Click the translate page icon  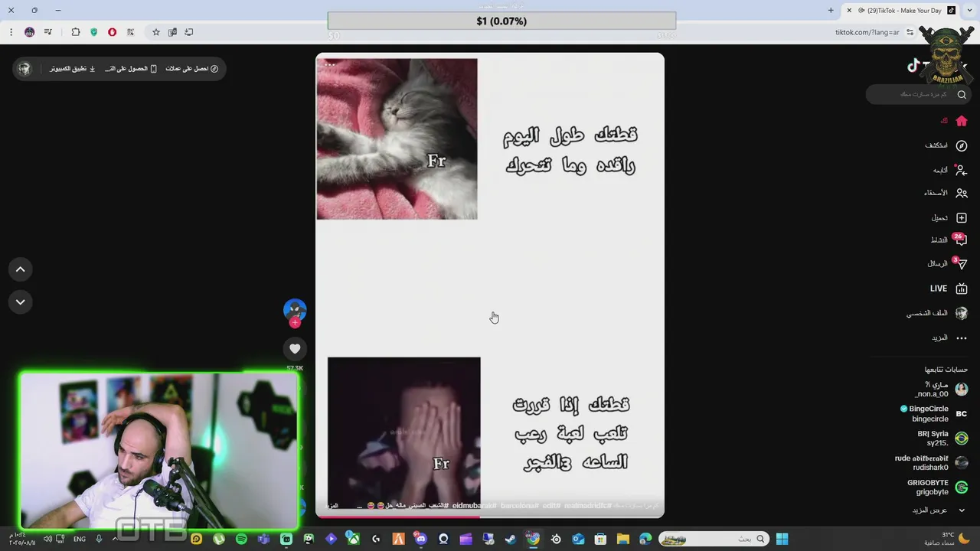(x=172, y=32)
